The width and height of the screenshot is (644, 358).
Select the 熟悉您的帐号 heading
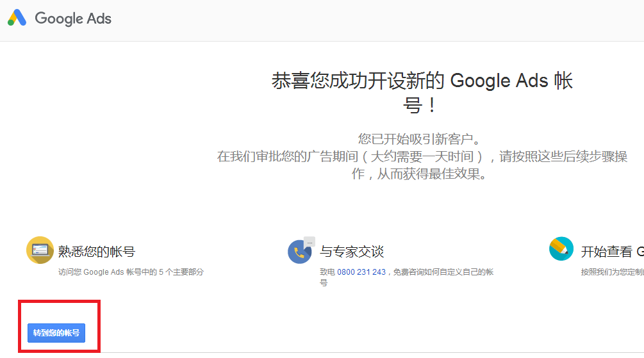click(97, 251)
